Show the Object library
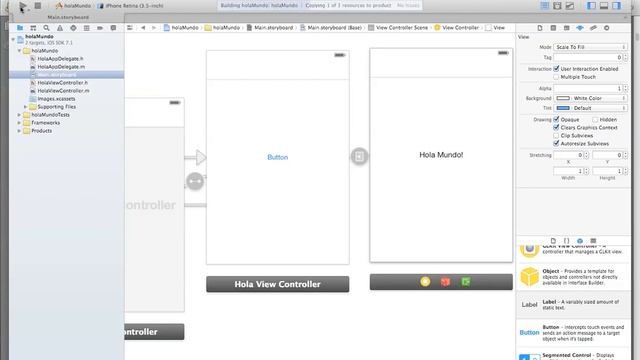This screenshot has height=360, width=640. tap(580, 241)
